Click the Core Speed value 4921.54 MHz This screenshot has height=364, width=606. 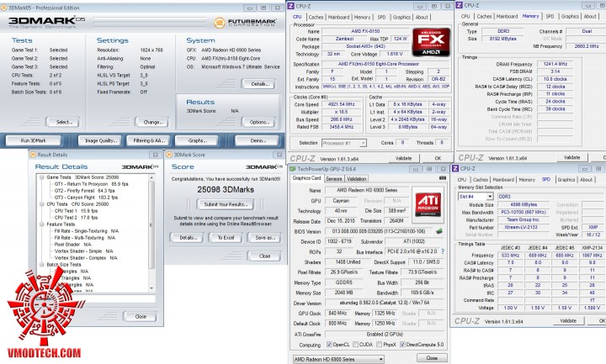coord(341,104)
